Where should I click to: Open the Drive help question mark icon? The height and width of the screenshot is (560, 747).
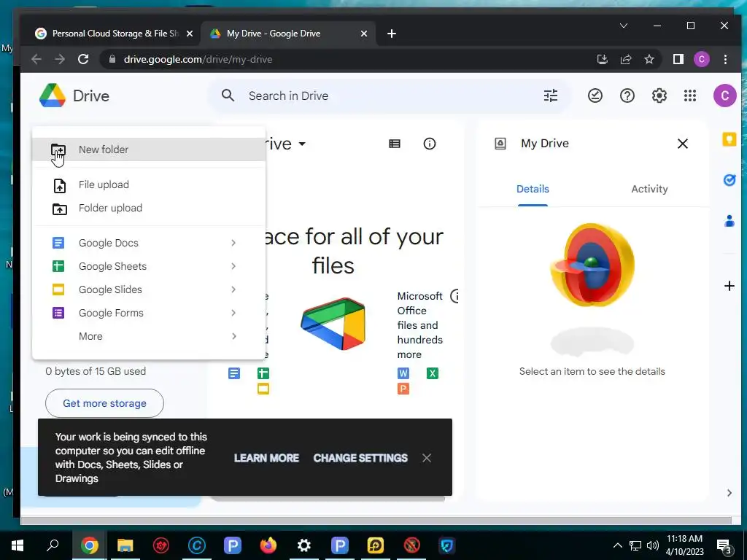coord(627,96)
